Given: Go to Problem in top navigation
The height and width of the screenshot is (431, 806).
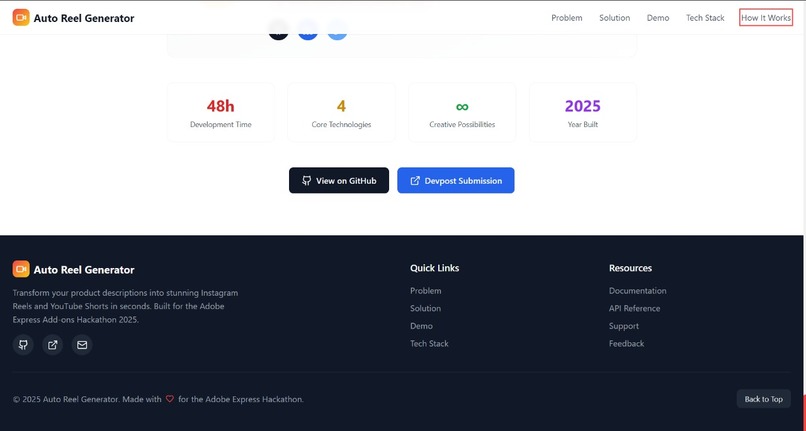Looking at the screenshot, I should [566, 17].
